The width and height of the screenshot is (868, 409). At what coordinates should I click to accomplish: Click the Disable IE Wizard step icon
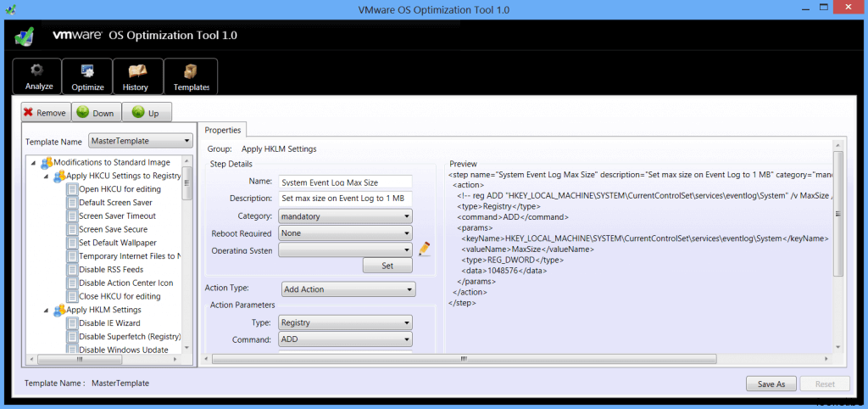71,322
